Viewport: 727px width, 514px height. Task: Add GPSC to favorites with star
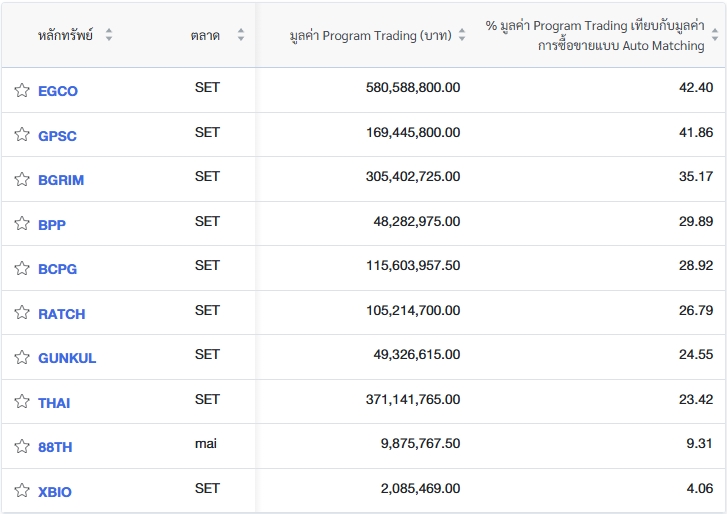22,135
